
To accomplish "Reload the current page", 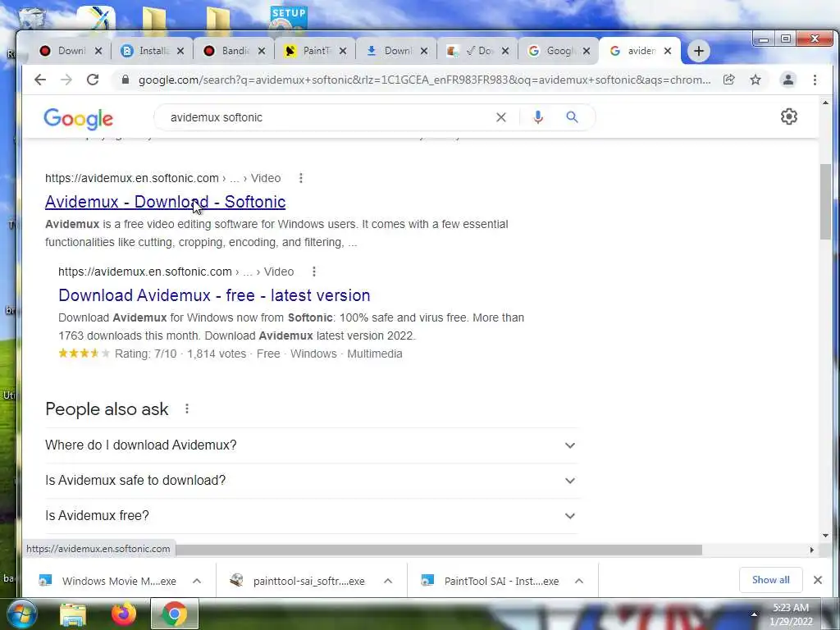I will pyautogui.click(x=93, y=80).
